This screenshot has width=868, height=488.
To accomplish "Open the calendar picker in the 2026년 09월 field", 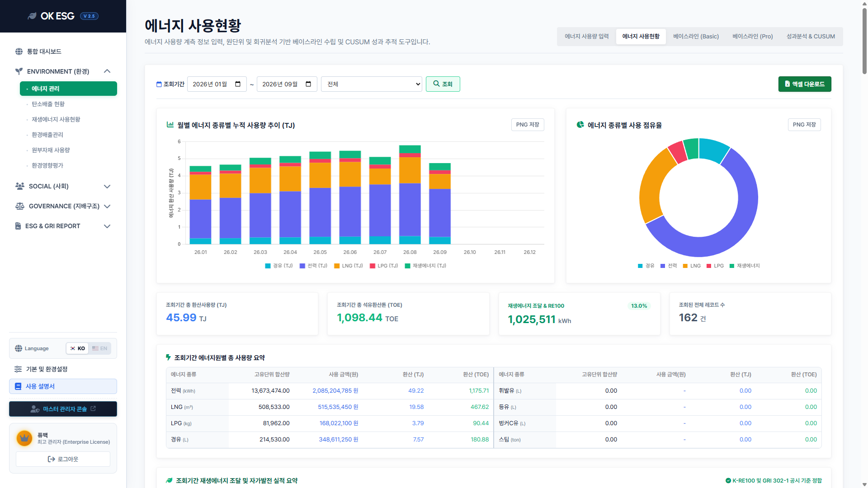I will pyautogui.click(x=308, y=84).
